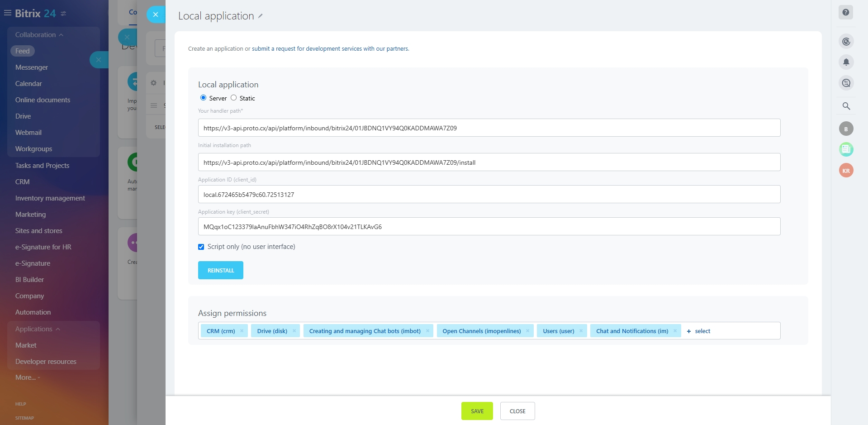Remove the CRM (crm) permission tag

[242, 331]
